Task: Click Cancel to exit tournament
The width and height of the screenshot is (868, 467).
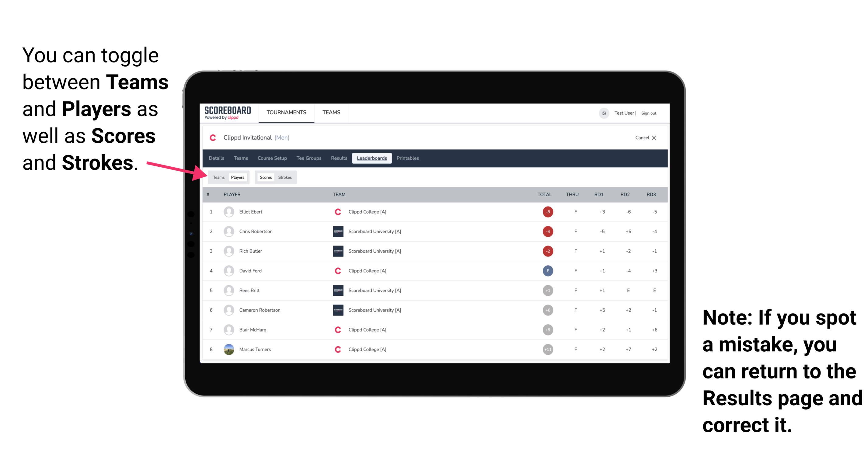Action: [644, 137]
